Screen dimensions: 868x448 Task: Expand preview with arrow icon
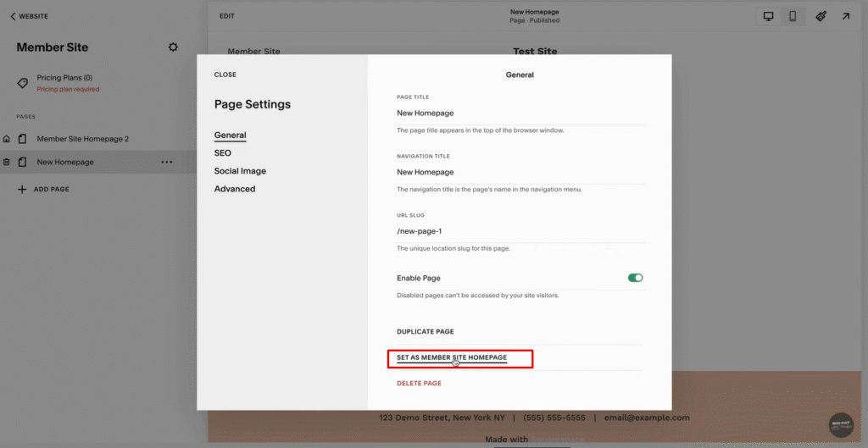click(846, 17)
